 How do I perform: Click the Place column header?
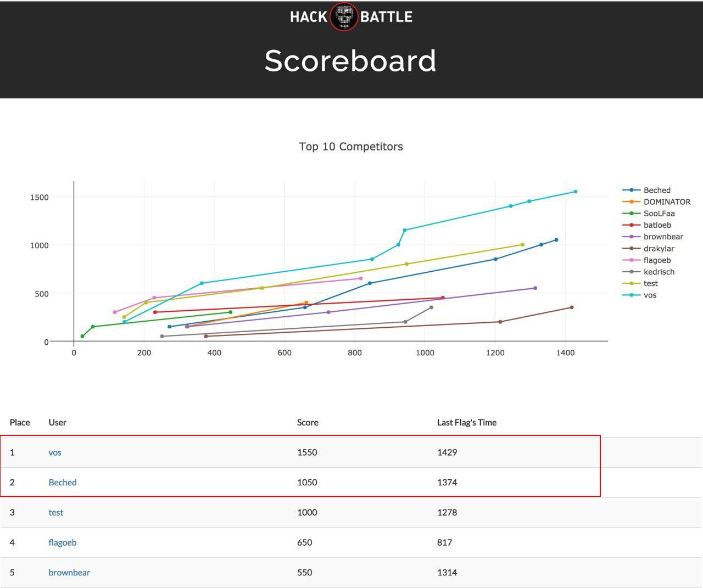[x=20, y=422]
